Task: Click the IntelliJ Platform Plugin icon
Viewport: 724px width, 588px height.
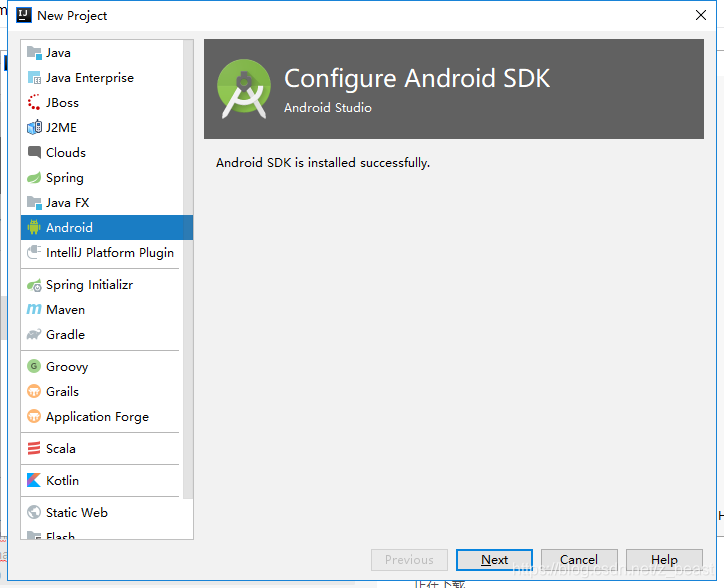Action: (34, 253)
